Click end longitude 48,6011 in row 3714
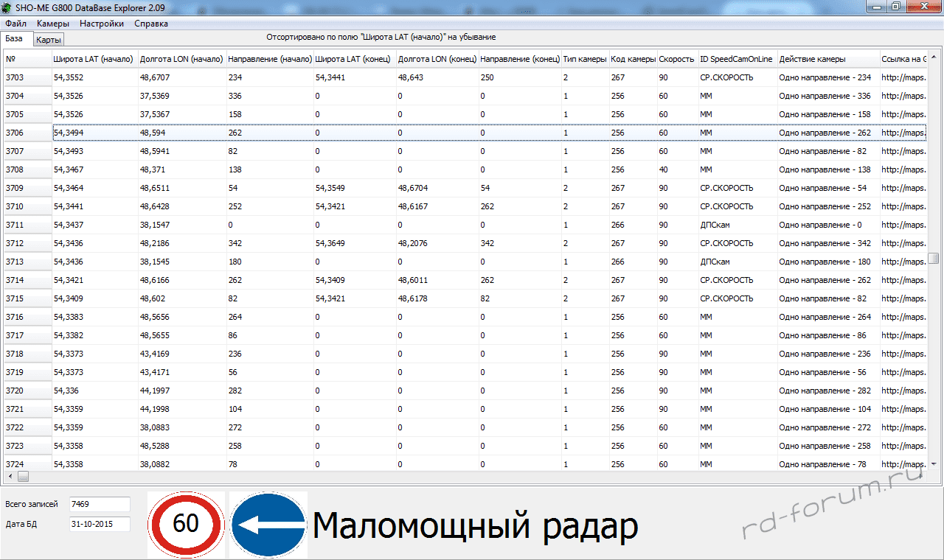Viewport: 944px width, 560px height. pos(437,280)
